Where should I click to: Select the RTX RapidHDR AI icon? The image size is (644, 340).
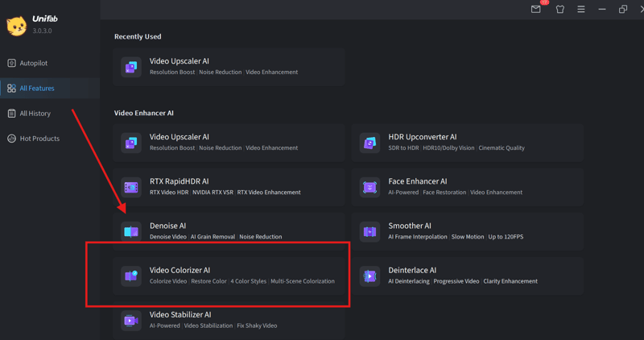click(x=130, y=187)
